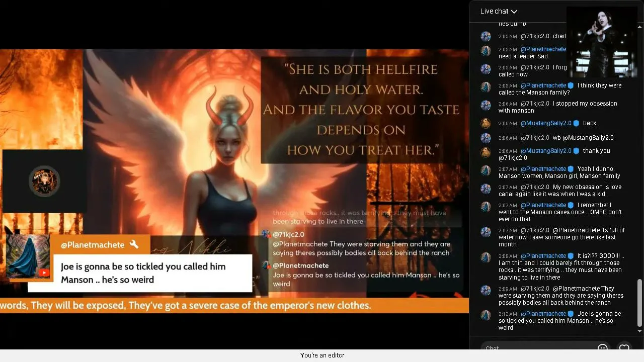
Task: Open the avatar beside 'I remember I went' message
Action: (x=486, y=207)
